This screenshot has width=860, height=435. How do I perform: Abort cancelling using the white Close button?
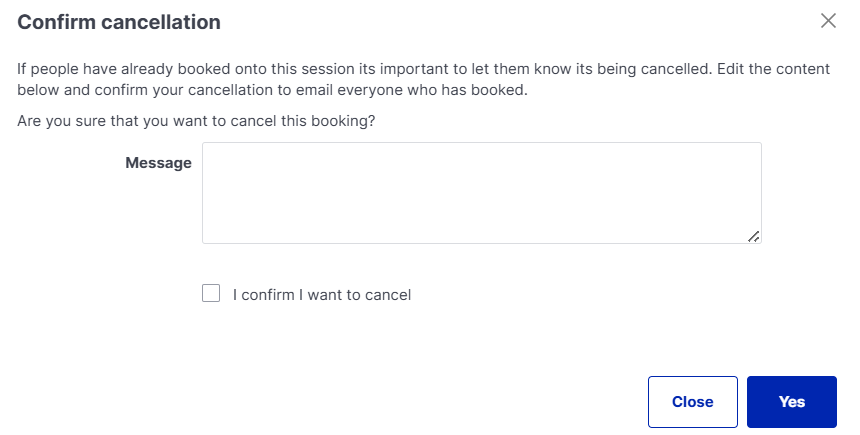click(692, 402)
